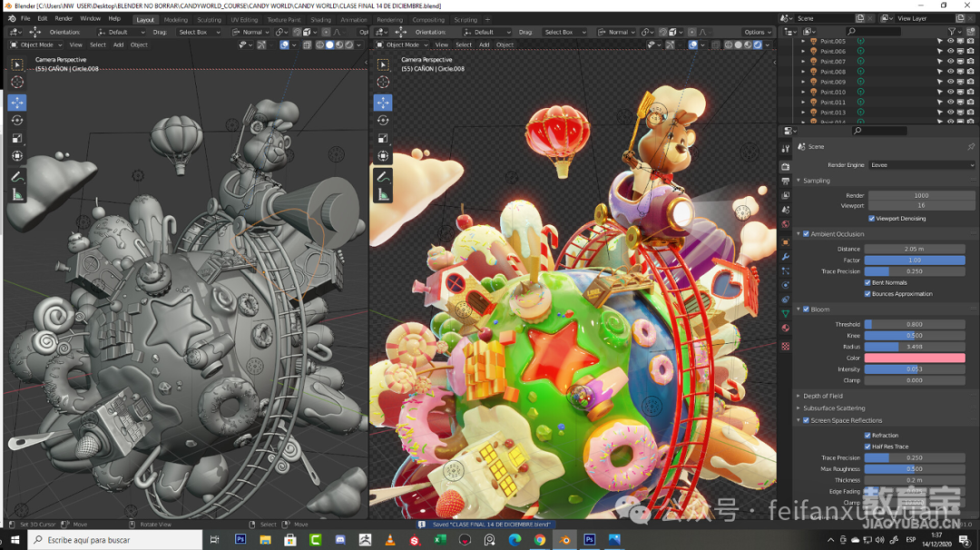
Task: Click the Windows Start button
Action: [15, 539]
